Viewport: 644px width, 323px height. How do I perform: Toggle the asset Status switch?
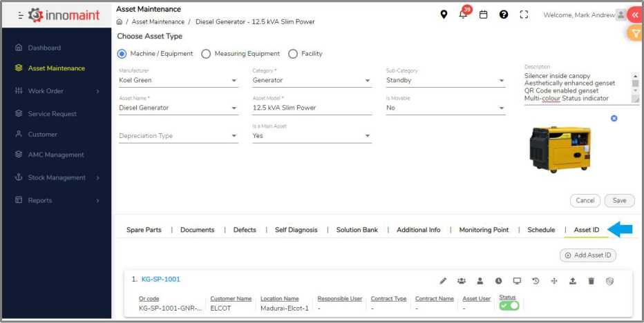(x=509, y=306)
